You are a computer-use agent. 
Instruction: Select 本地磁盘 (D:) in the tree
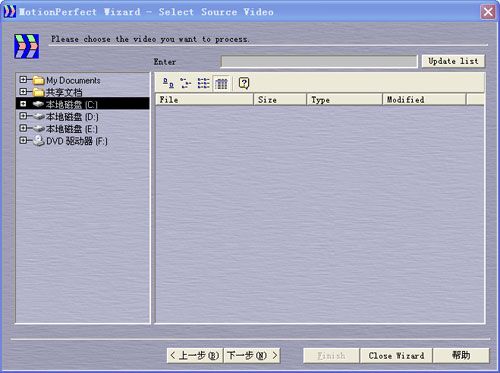[x=72, y=117]
